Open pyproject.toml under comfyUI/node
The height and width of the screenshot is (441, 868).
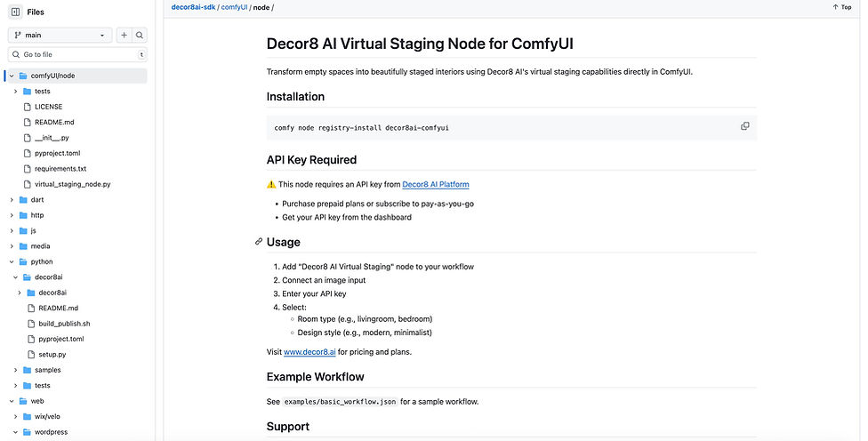(x=57, y=153)
